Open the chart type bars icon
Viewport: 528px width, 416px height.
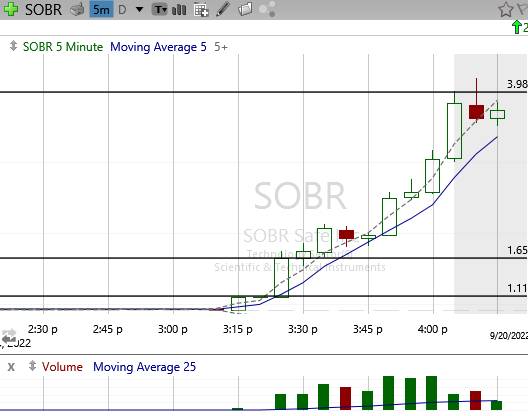click(179, 9)
